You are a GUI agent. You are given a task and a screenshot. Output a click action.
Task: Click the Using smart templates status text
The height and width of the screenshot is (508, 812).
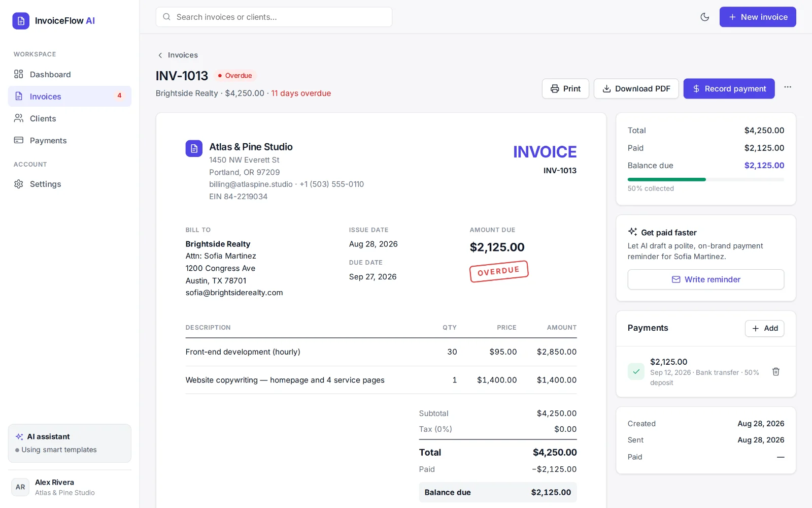tap(59, 450)
